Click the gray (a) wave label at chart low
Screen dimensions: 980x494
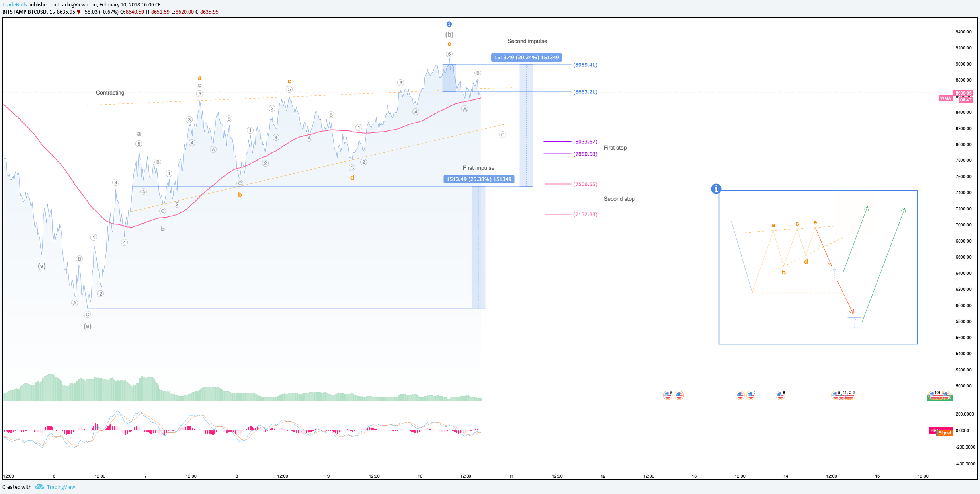tap(88, 326)
